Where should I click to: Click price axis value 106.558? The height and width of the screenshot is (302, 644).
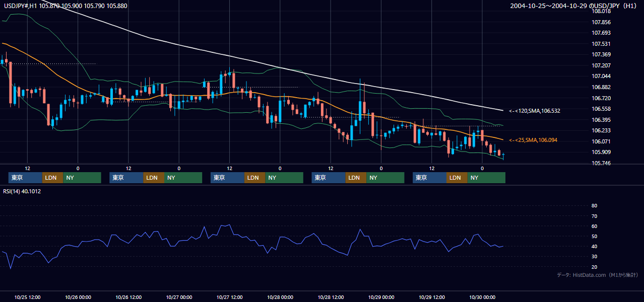tap(601, 109)
